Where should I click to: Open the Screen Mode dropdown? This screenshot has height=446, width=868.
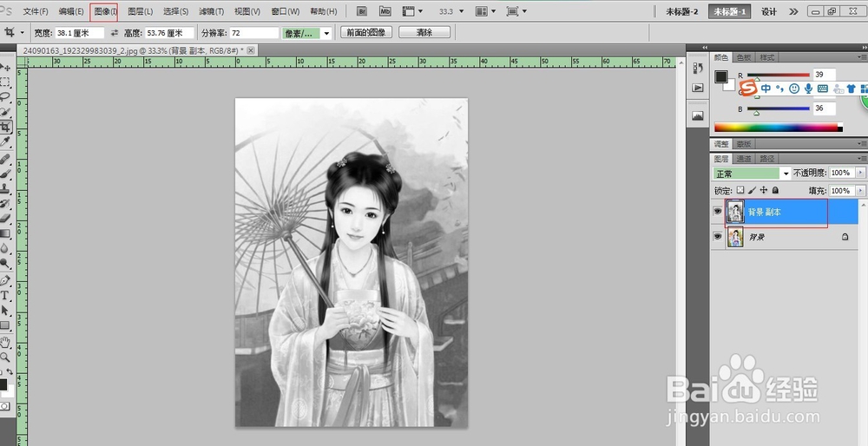tap(516, 11)
